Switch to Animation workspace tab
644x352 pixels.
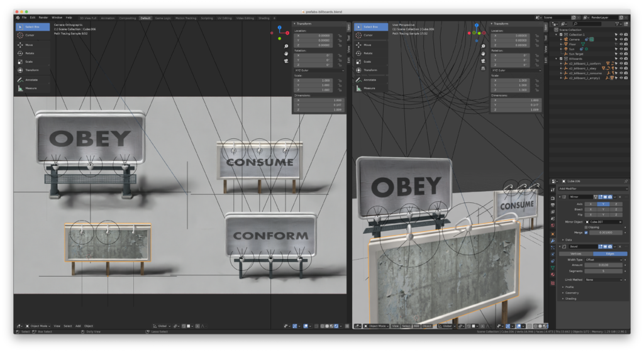click(x=108, y=18)
